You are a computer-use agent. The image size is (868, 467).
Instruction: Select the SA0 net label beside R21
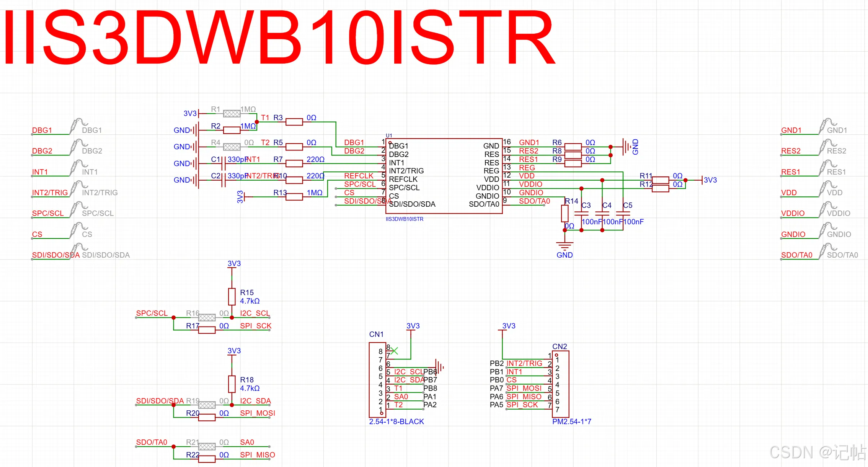click(247, 442)
